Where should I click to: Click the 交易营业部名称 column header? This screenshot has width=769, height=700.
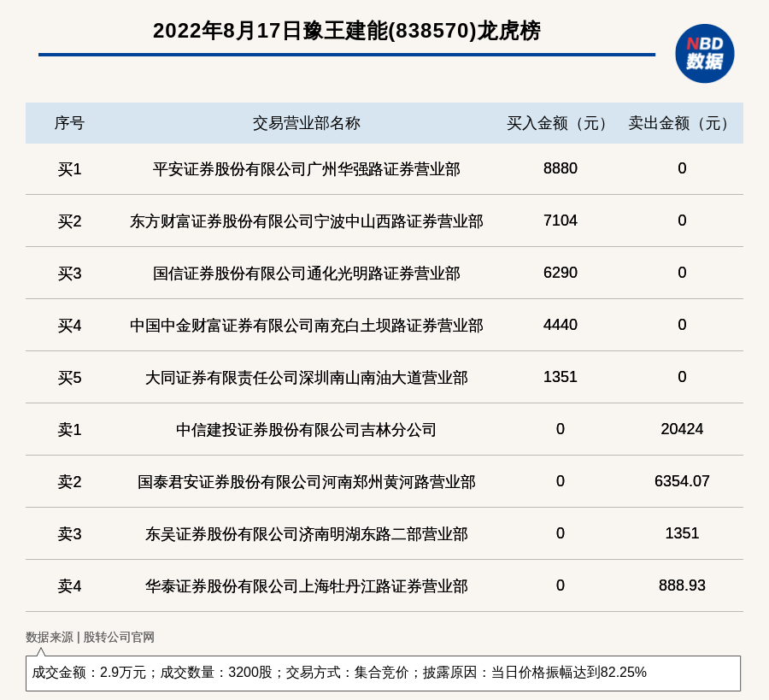pyautogui.click(x=307, y=123)
